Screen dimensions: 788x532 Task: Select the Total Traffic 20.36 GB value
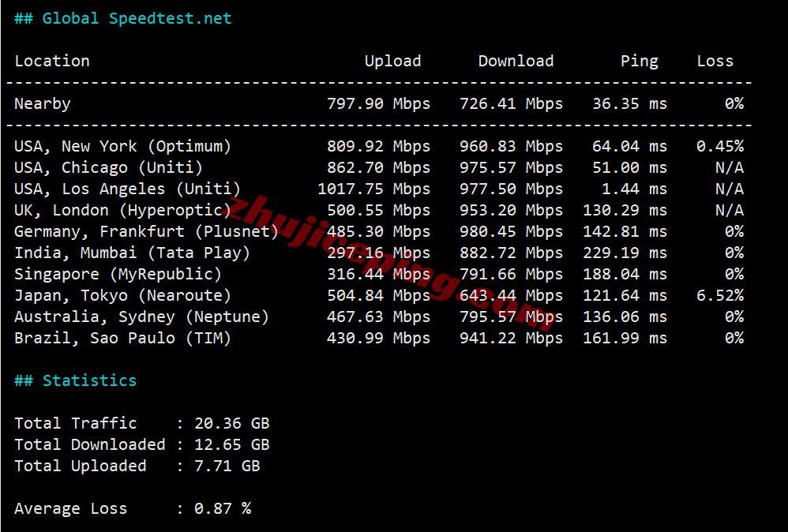(232, 424)
